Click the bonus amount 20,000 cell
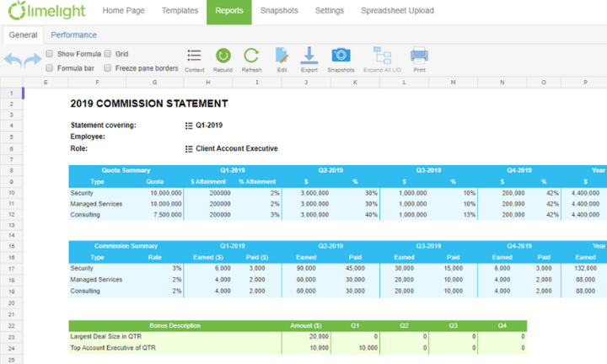Image resolution: width=607 pixels, height=364 pixels. (306, 336)
